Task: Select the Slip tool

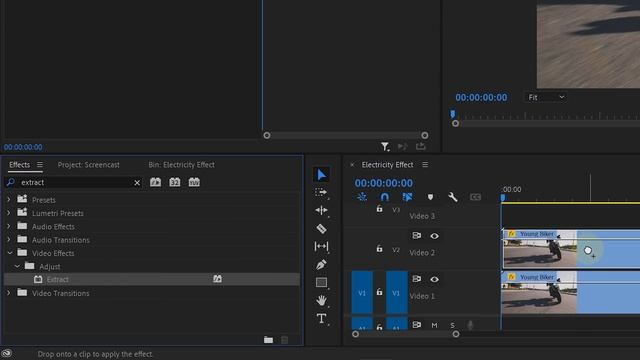Action: point(321,246)
